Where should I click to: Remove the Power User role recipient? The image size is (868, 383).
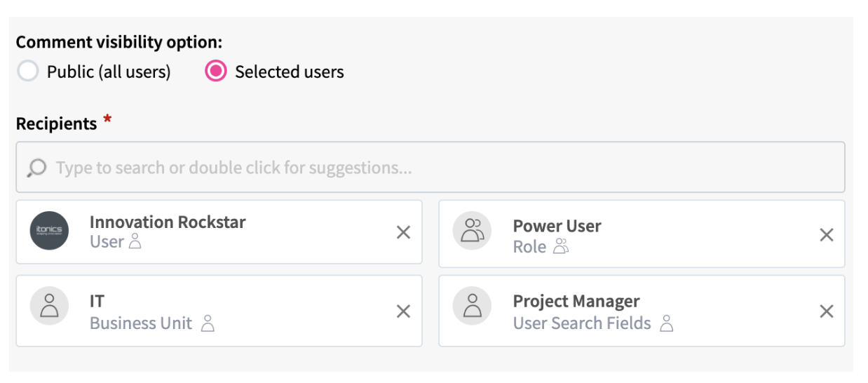827,235
